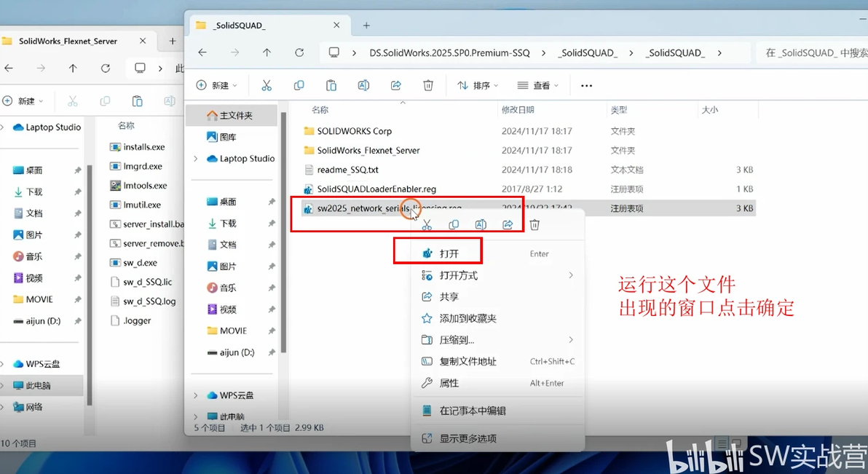Select 此电脑 in back window navigation pane
The width and height of the screenshot is (868, 474).
pyautogui.click(x=42, y=385)
